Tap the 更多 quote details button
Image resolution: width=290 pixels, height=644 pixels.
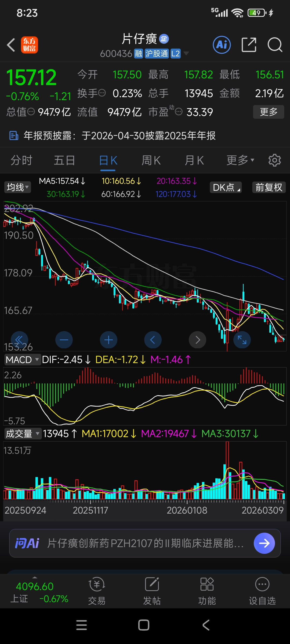click(x=269, y=112)
